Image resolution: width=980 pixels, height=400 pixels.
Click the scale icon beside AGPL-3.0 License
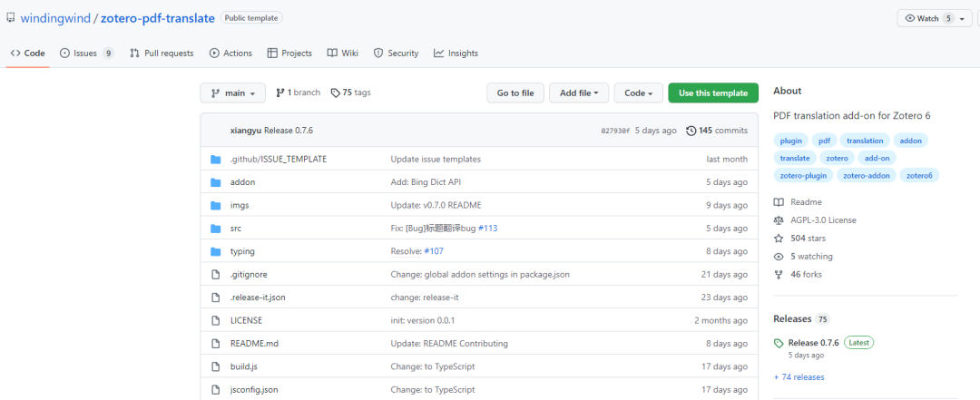(779, 220)
